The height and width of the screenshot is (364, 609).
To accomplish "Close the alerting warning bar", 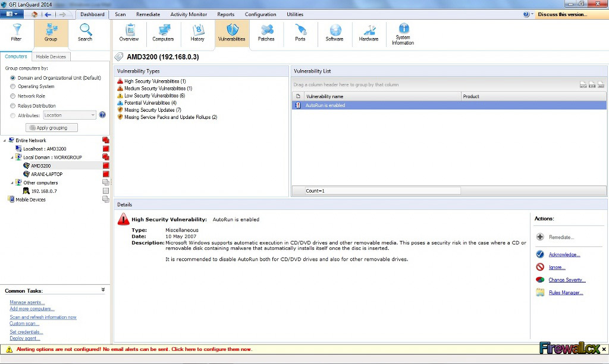I will tap(604, 349).
